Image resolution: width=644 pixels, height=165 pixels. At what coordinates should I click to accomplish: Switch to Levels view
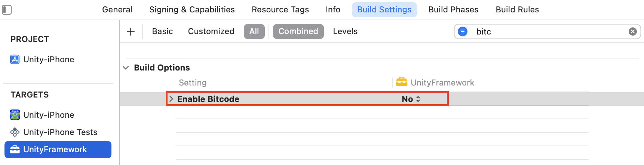pos(345,31)
